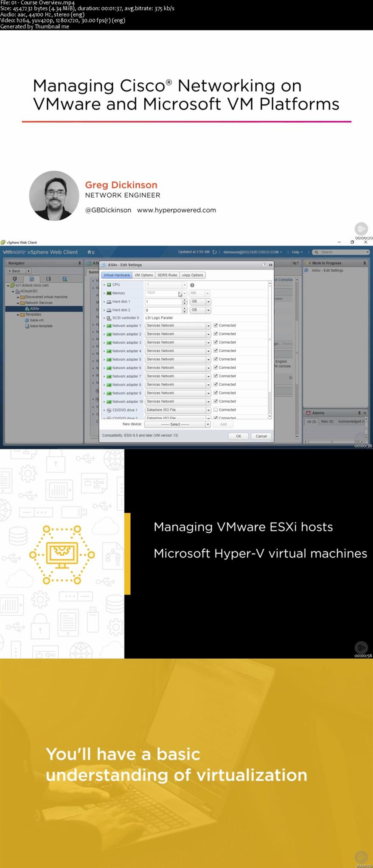373x868 pixels.
Task: Click the CD/DVD drive 1 disc icon
Action: coord(109,410)
